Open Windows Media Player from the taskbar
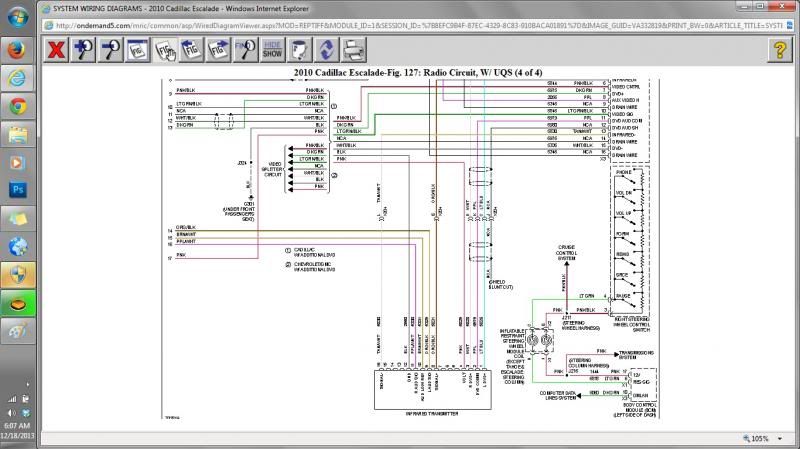 [x=17, y=163]
